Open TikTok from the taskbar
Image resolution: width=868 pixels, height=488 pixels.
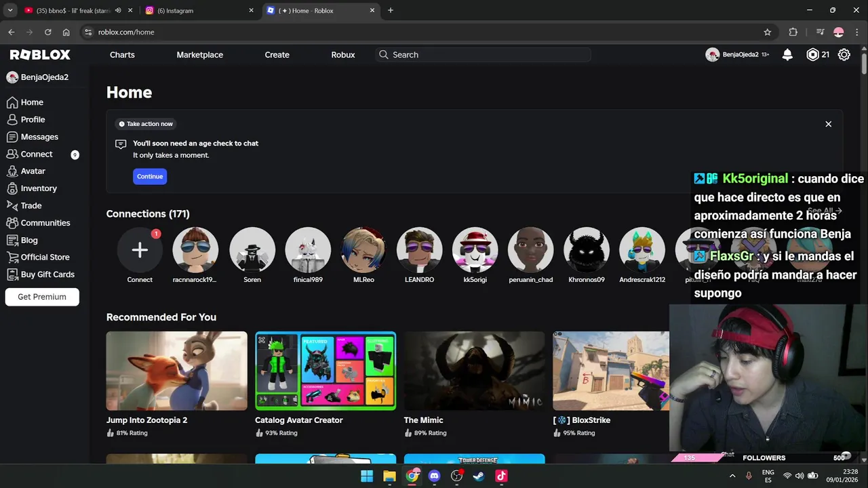(501, 476)
